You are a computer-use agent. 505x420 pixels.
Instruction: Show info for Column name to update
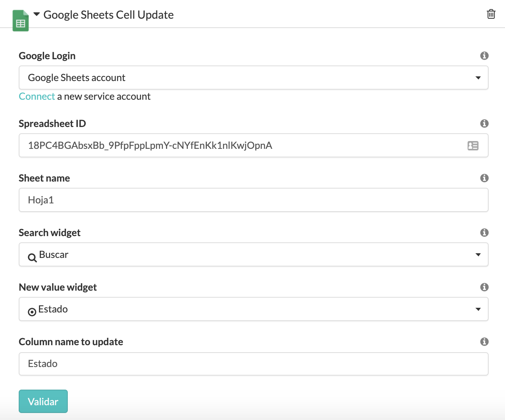484,342
